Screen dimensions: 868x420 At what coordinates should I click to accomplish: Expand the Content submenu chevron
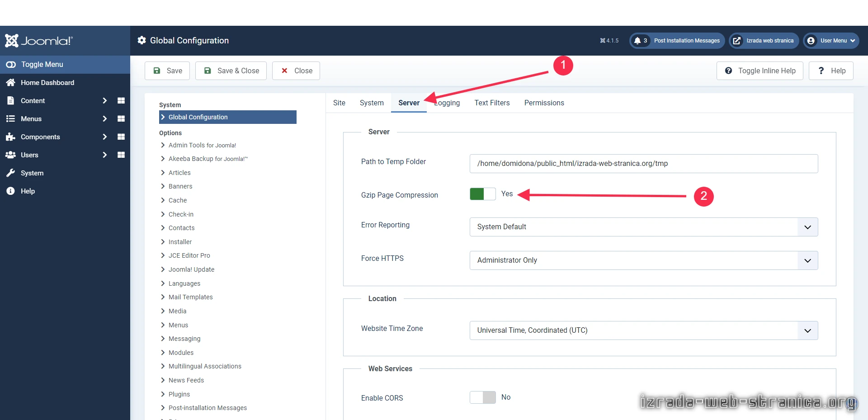[x=105, y=101]
